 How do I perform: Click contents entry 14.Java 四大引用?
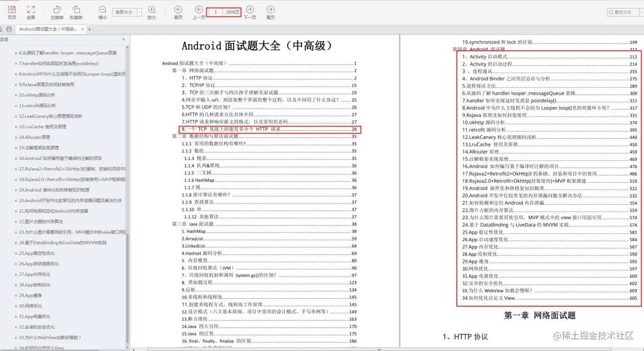pyautogui.click(x=269, y=326)
